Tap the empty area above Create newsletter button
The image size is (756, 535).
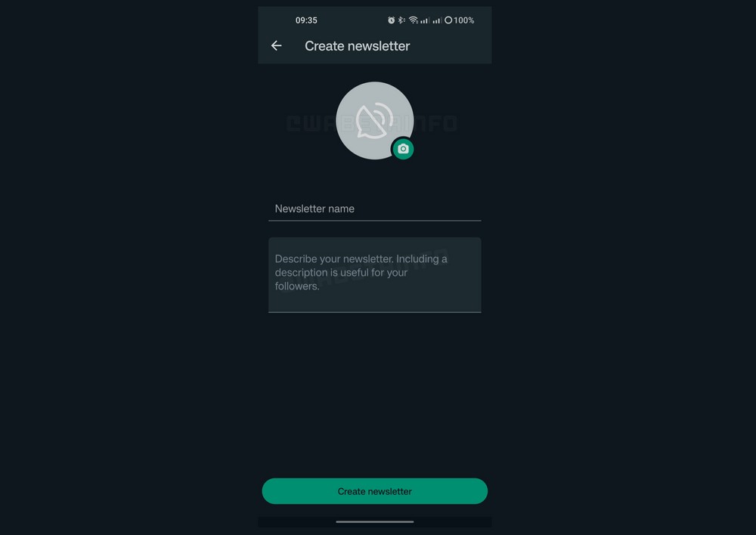pos(375,395)
